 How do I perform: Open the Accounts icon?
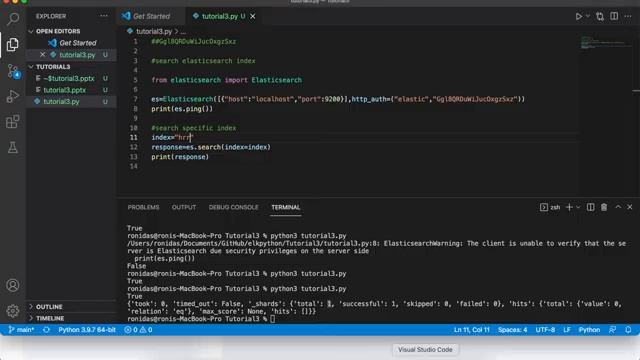click(13, 285)
